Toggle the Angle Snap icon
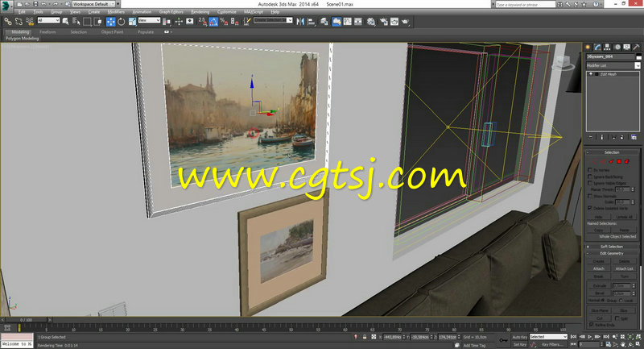This screenshot has width=644, height=349. (x=213, y=22)
